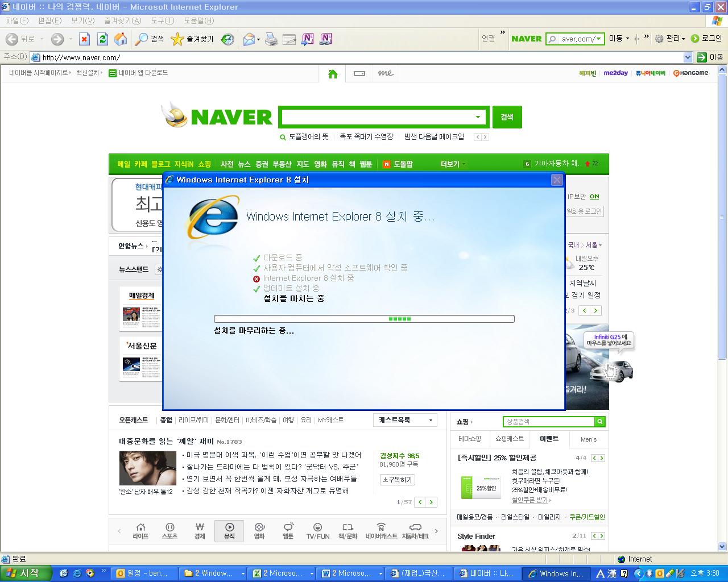Click the Refresh icon in the browser toolbar
Viewport: 728px width, 582px height.
coord(103,39)
